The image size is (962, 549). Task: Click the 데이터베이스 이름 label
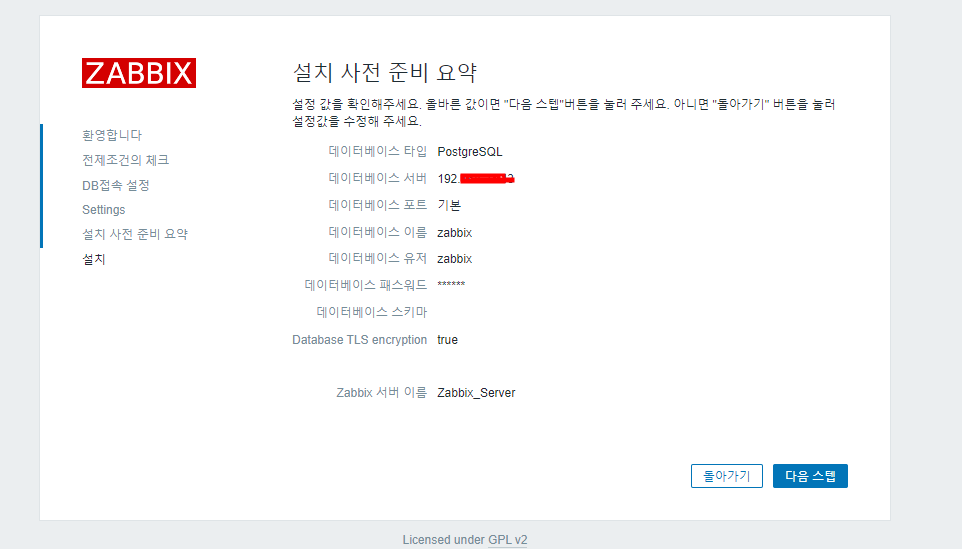click(x=377, y=232)
